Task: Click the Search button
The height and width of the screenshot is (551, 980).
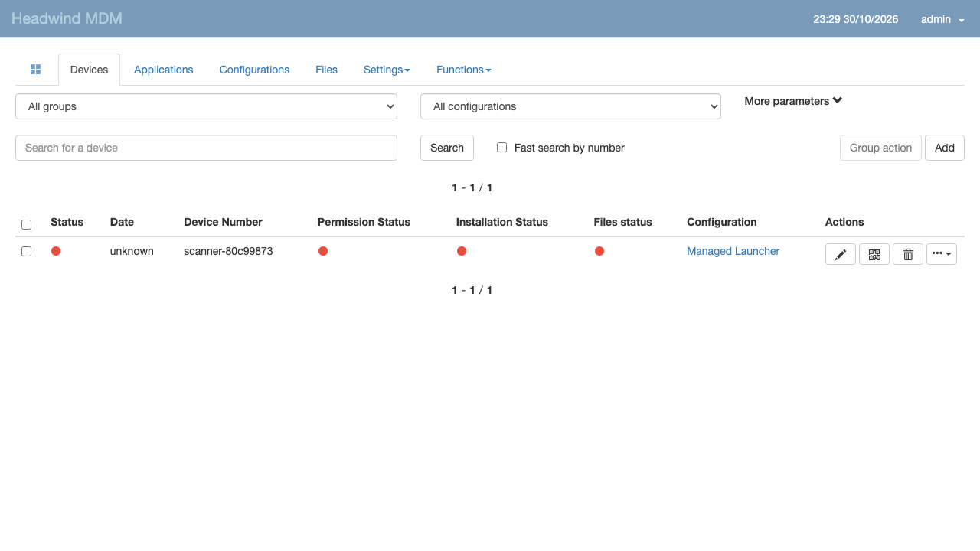Action: point(447,148)
